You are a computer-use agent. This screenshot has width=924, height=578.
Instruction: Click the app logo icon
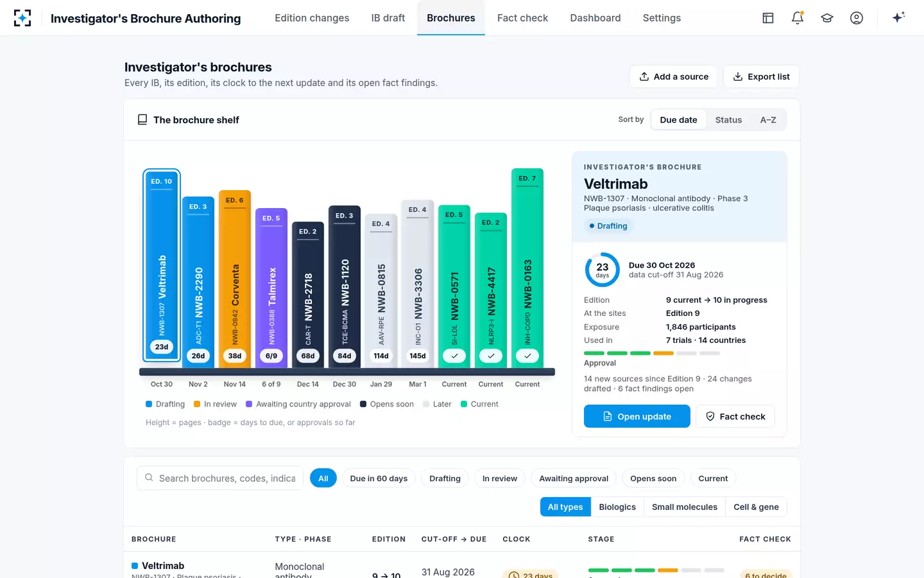[x=22, y=18]
